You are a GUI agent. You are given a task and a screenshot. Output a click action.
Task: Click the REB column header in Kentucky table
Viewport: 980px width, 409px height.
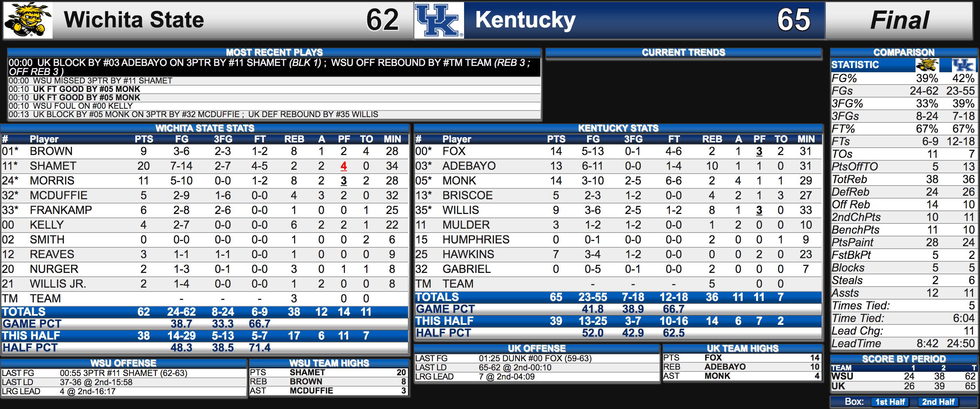click(x=712, y=139)
